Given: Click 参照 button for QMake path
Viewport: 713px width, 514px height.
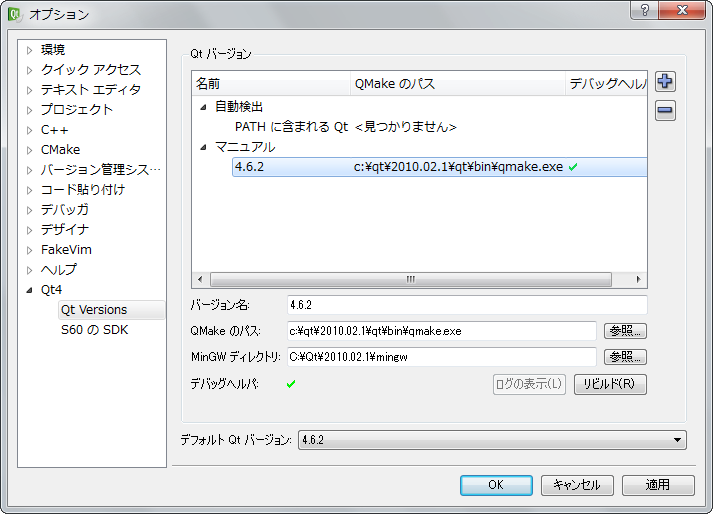Looking at the screenshot, I should pyautogui.click(x=625, y=331).
